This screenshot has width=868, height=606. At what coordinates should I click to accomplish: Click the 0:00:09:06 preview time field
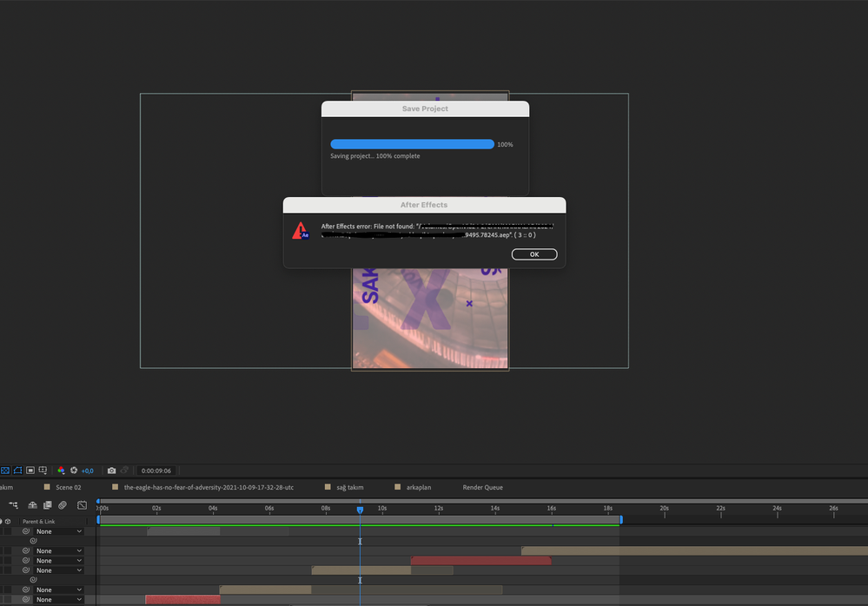[156, 471]
